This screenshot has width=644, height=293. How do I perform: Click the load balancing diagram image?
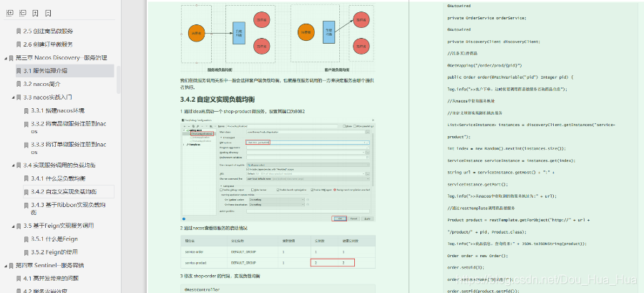(278, 38)
